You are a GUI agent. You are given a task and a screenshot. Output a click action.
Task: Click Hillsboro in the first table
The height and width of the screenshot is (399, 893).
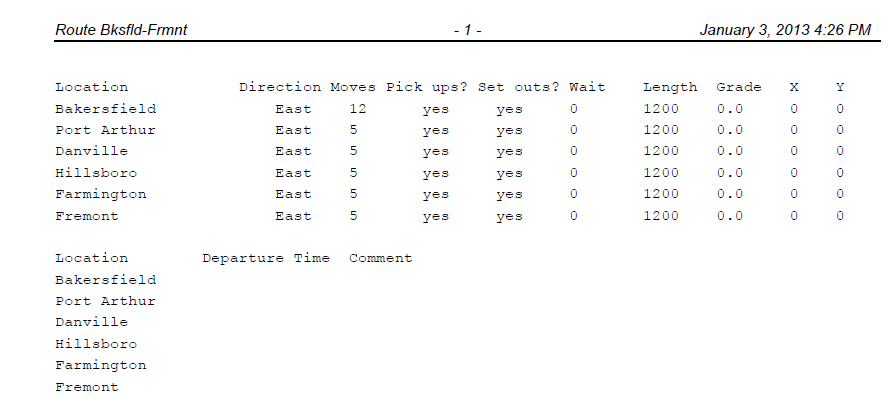click(x=96, y=172)
